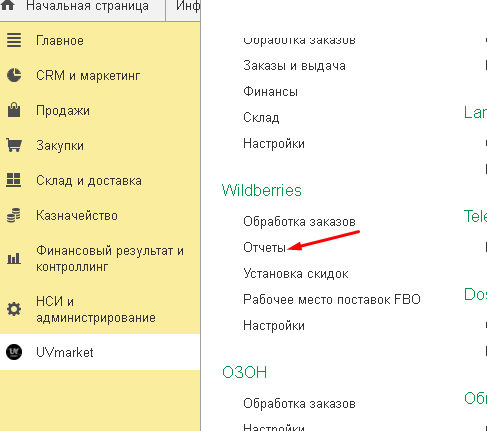Image resolution: width=487 pixels, height=431 pixels.
Task: Open the Начальная страница tab
Action: tap(87, 6)
